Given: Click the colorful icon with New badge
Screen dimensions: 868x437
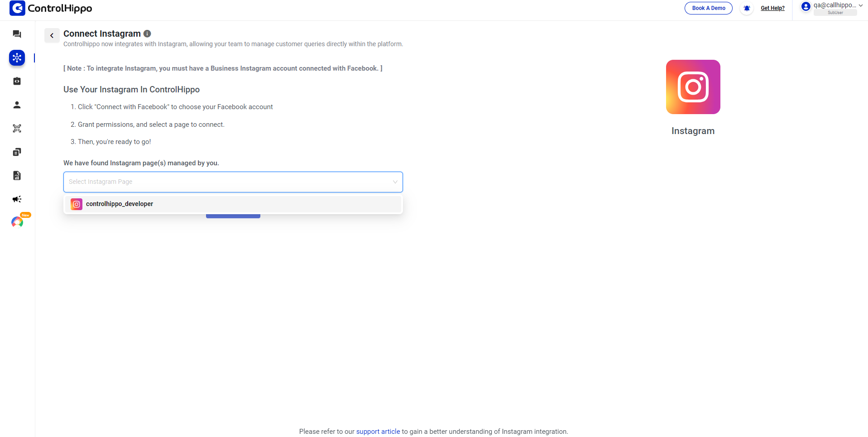Looking at the screenshot, I should click(x=17, y=222).
